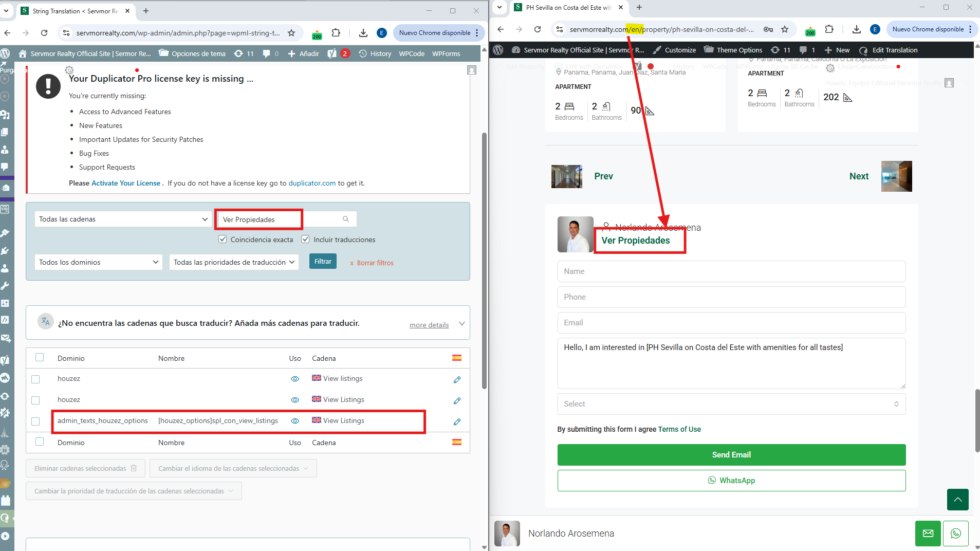This screenshot has width=980, height=551.
Task: Click the green envelope email icon at bottom
Action: coord(928,534)
